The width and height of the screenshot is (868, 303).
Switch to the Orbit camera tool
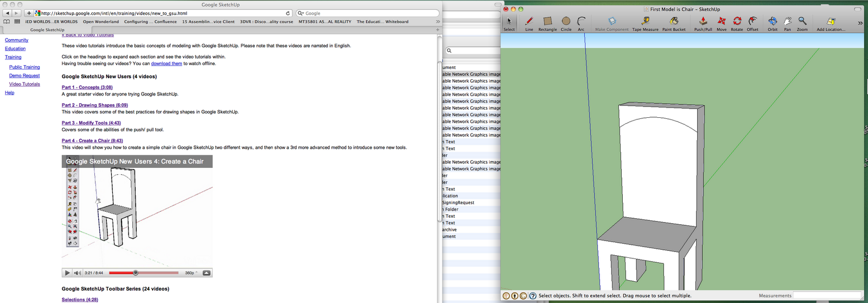(773, 23)
